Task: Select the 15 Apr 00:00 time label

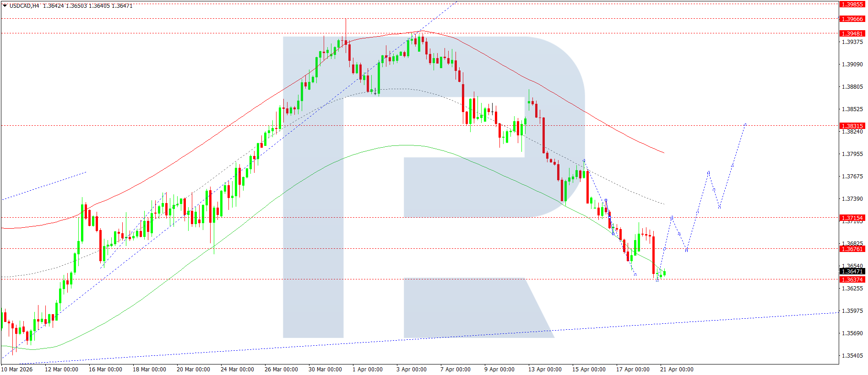Action: point(589,370)
